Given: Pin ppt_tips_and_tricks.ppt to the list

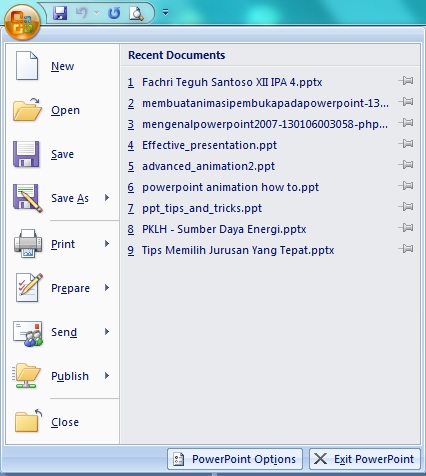Looking at the screenshot, I should coord(406,207).
